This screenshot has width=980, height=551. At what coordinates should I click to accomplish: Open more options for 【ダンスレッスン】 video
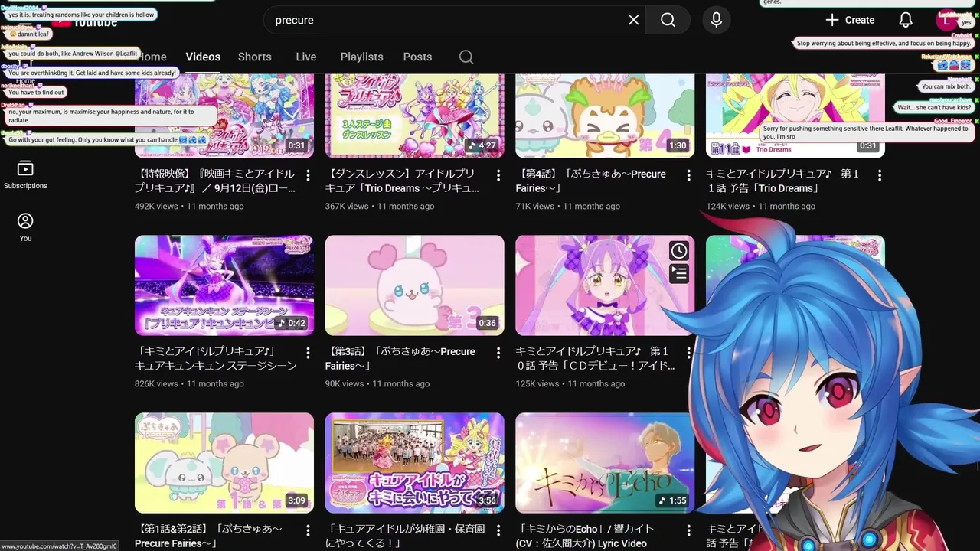pyautogui.click(x=498, y=175)
